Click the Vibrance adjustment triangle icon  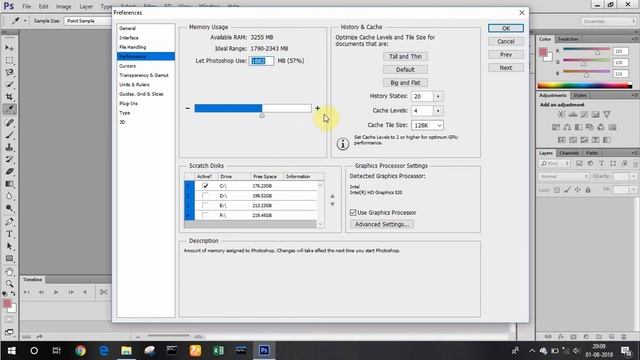point(607,115)
